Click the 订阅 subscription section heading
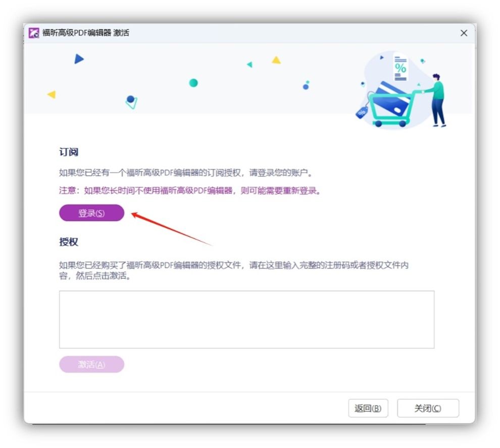 (x=69, y=153)
